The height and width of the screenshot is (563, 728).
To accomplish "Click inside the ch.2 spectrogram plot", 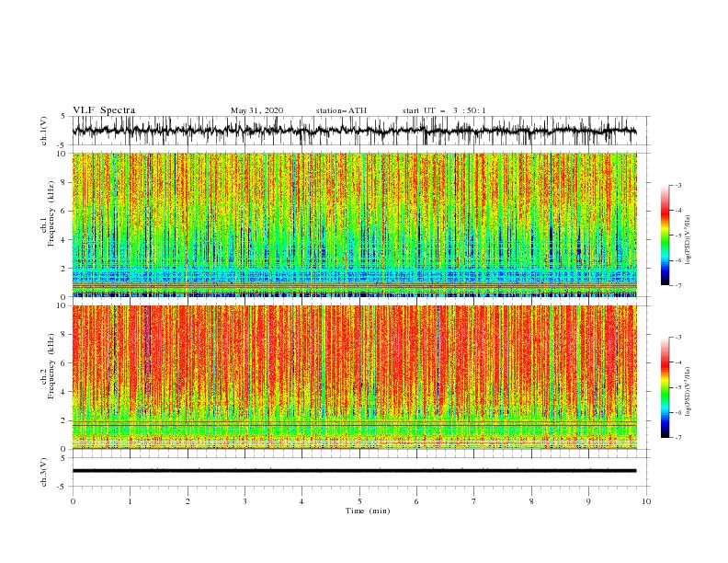I will point(354,377).
